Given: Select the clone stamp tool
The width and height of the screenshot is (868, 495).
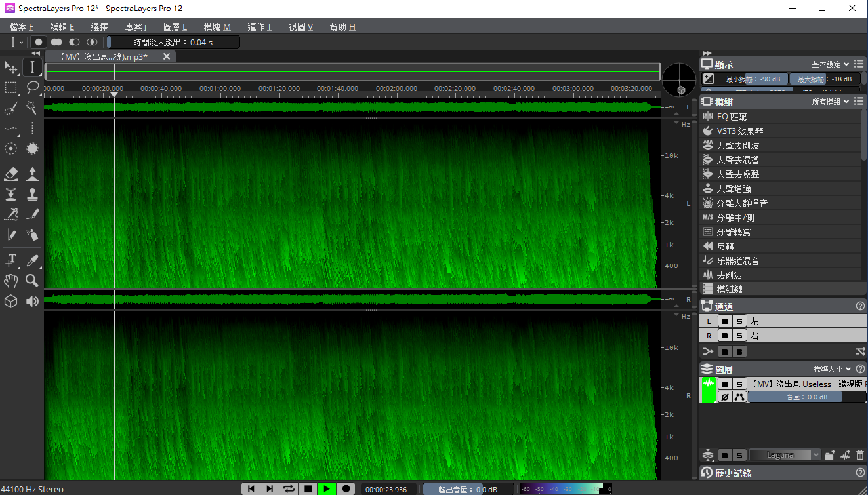Looking at the screenshot, I should (x=32, y=194).
